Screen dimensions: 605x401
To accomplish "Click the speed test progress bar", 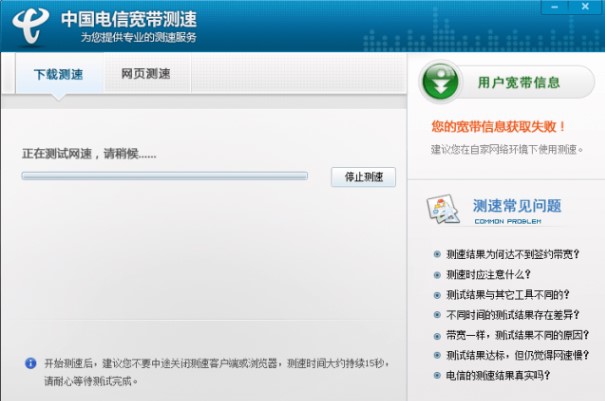I will 165,176.
